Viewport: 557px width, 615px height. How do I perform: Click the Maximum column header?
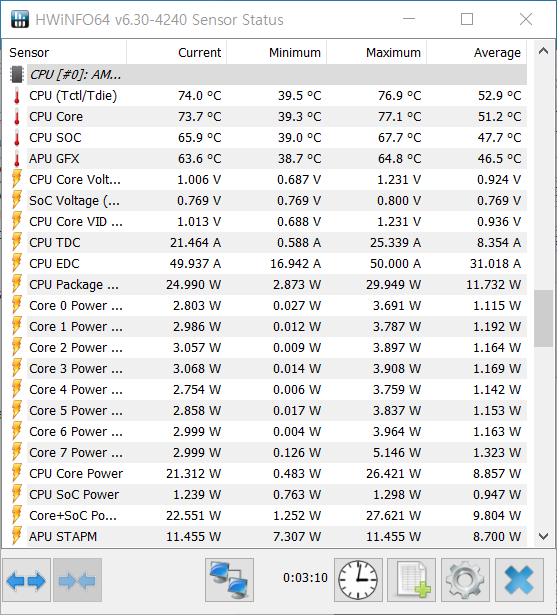pyautogui.click(x=393, y=53)
